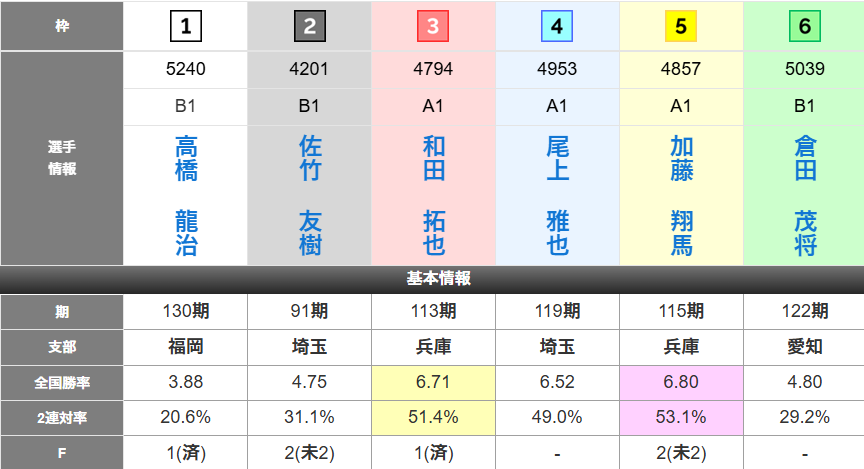Open racer 加藤 翔馬 profile link
This screenshot has width=864, height=469.
pyautogui.click(x=682, y=196)
